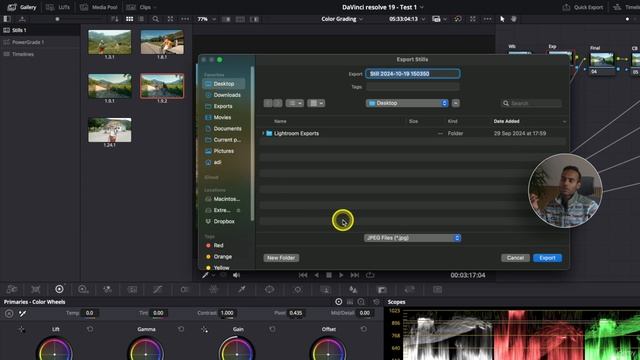Select Macintosh volume in dialog sidebar
The width and height of the screenshot is (640, 360).
(224, 199)
